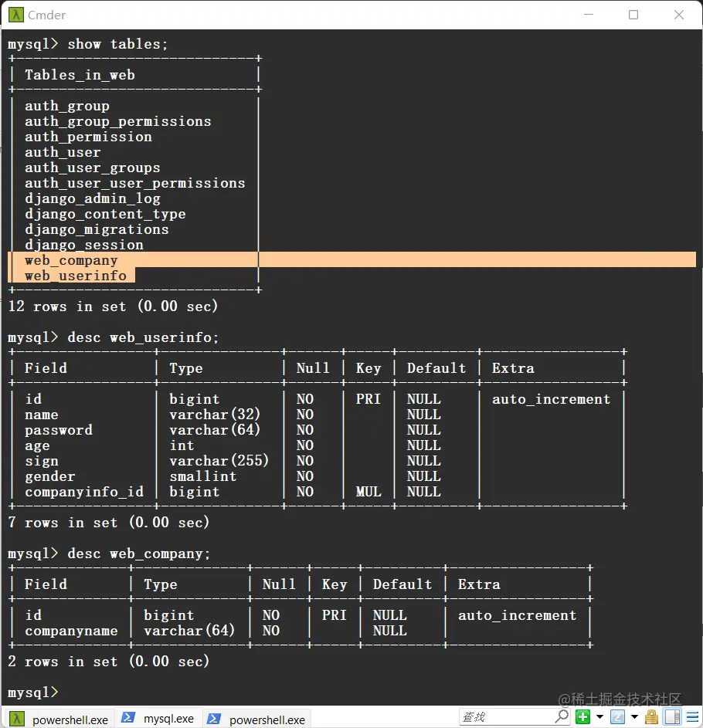This screenshot has width=703, height=728.
Task: Click the password field name
Action: (x=59, y=431)
